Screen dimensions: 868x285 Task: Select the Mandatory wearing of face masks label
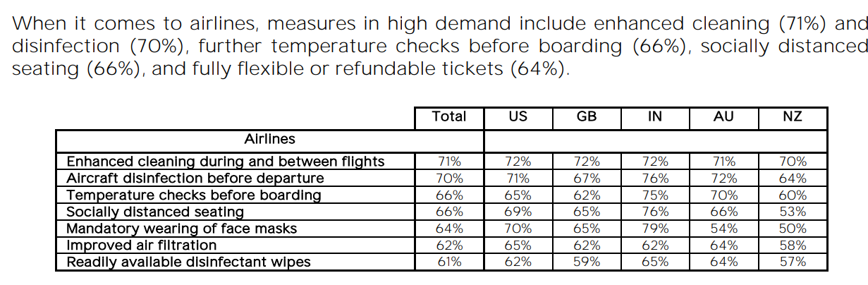[x=182, y=229]
